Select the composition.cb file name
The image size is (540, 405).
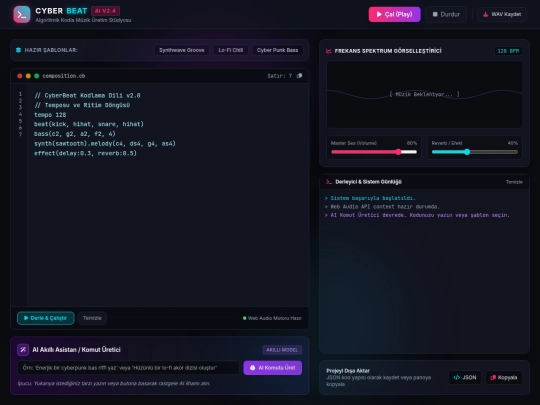pyautogui.click(x=64, y=76)
